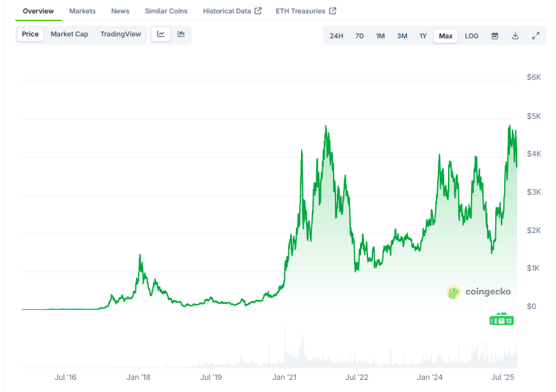The height and width of the screenshot is (392, 556).
Task: Toggle LOG scale for the chart
Action: (472, 36)
